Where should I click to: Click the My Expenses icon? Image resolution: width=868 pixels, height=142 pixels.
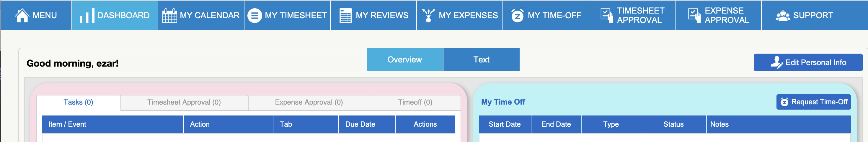tap(428, 16)
